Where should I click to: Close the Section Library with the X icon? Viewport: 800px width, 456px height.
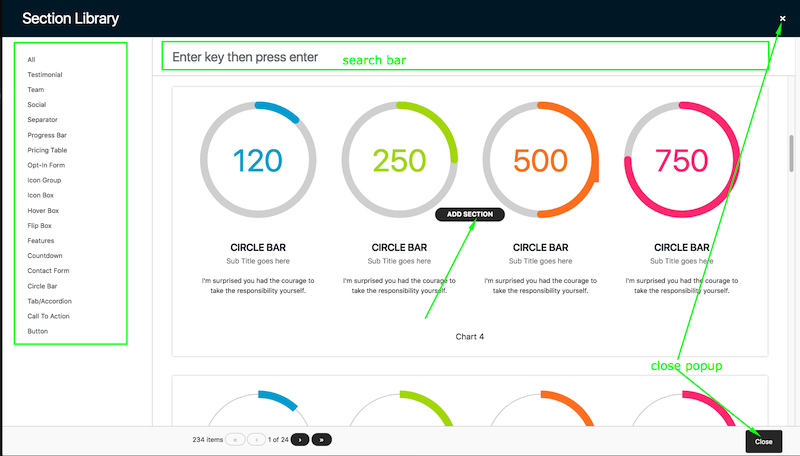pyautogui.click(x=782, y=18)
